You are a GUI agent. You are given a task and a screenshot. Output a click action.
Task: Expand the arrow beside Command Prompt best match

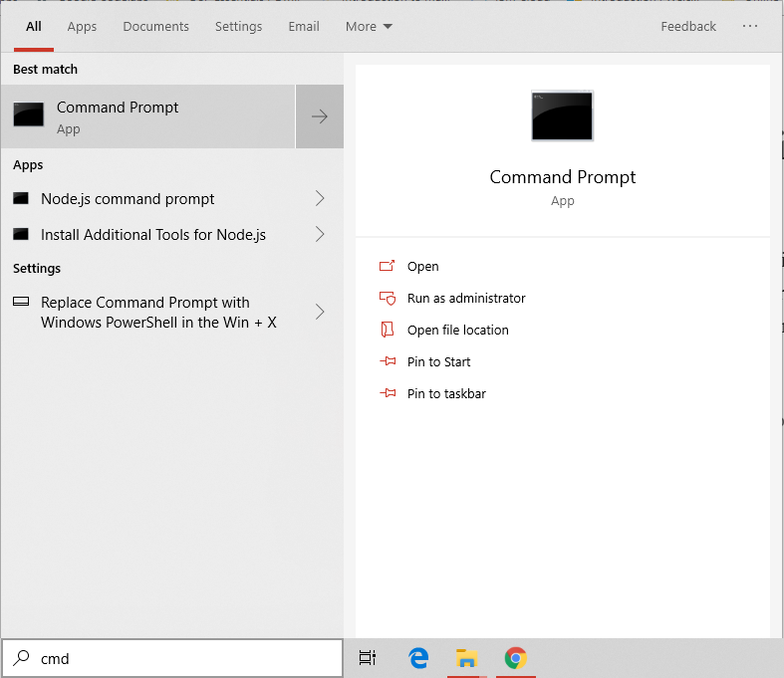[x=320, y=116]
